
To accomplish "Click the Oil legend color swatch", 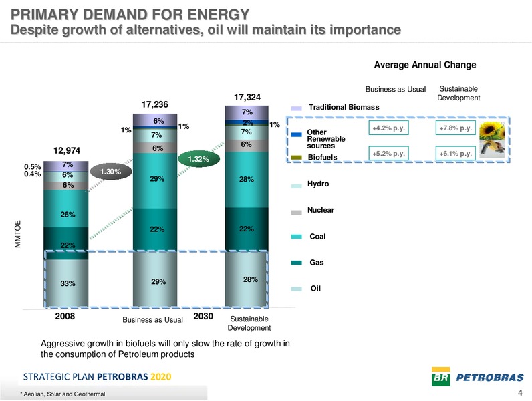I will pos(296,289).
